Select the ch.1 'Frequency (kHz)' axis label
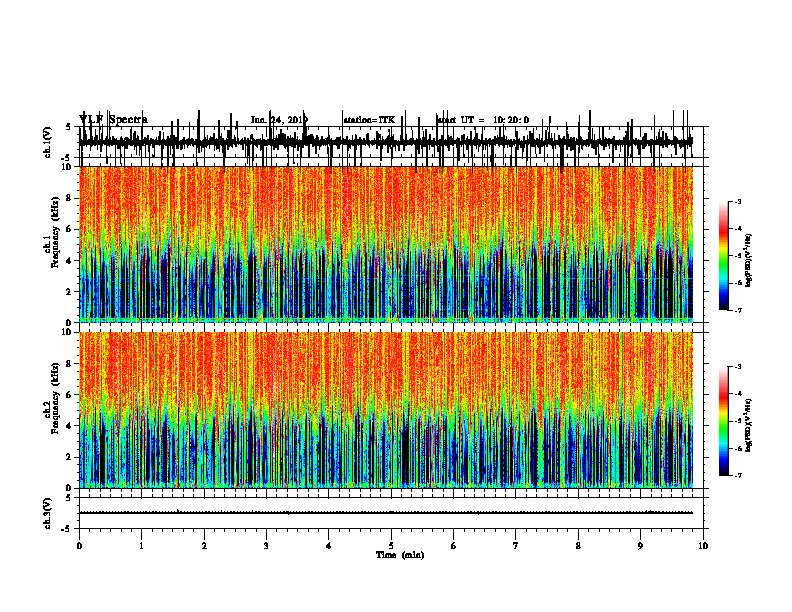 [x=55, y=233]
